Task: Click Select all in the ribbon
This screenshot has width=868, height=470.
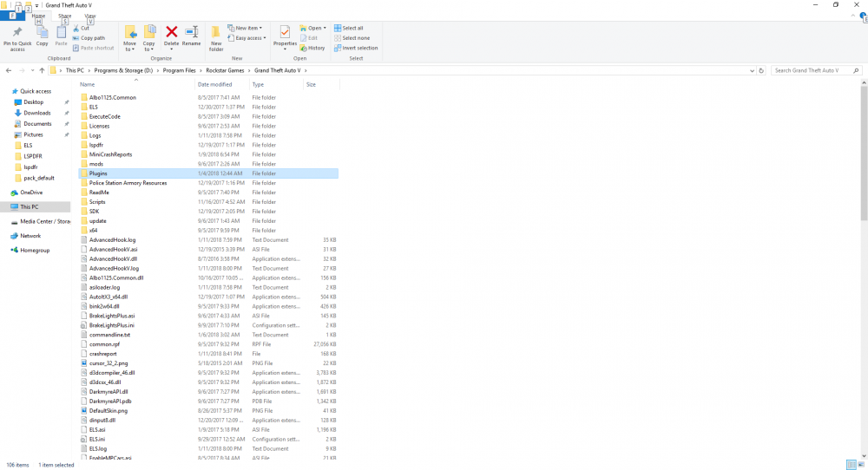Action: [x=349, y=29]
